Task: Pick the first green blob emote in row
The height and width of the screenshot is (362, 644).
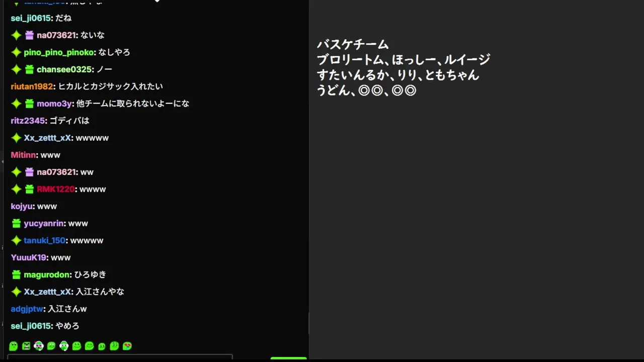Action: click(14, 346)
